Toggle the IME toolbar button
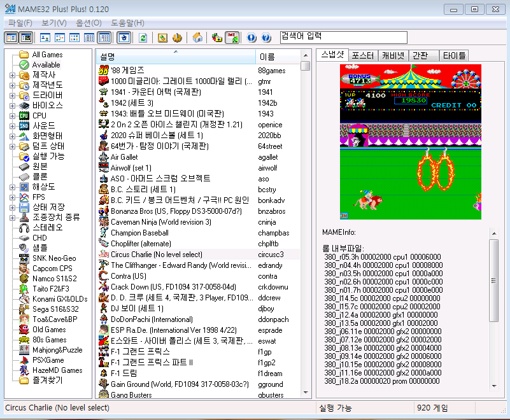This screenshot has height=420, width=510. 232,38
